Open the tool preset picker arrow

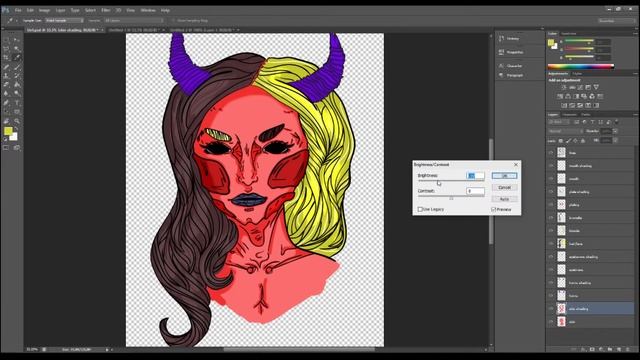point(16,20)
